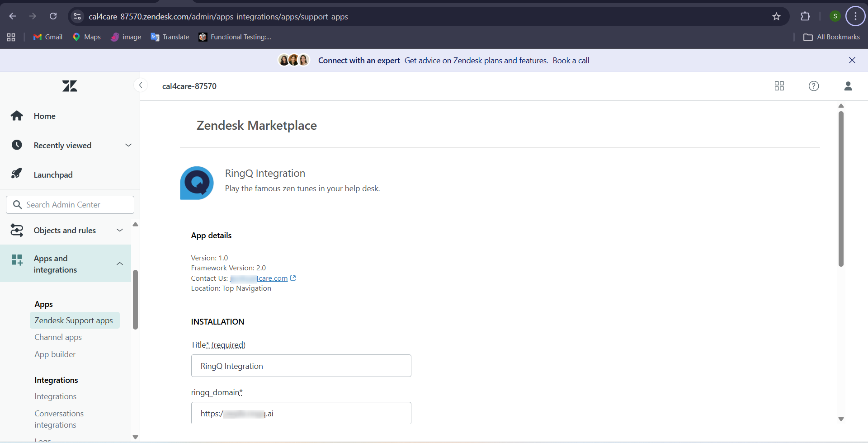
Task: View site information icon in address bar
Action: (77, 16)
